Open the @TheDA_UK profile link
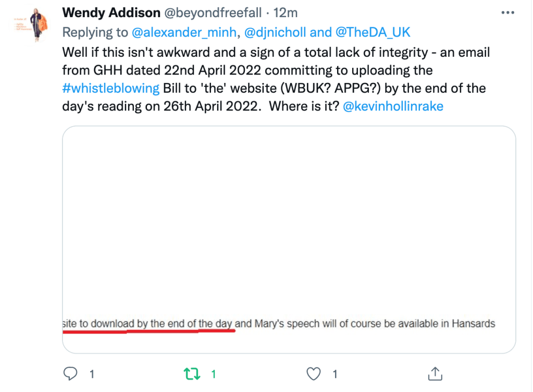This screenshot has width=533, height=392. (x=372, y=32)
